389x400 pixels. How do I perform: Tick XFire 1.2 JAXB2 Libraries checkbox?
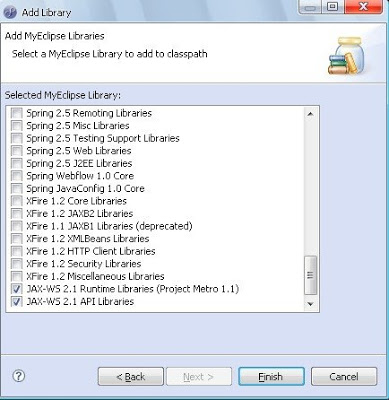16,214
